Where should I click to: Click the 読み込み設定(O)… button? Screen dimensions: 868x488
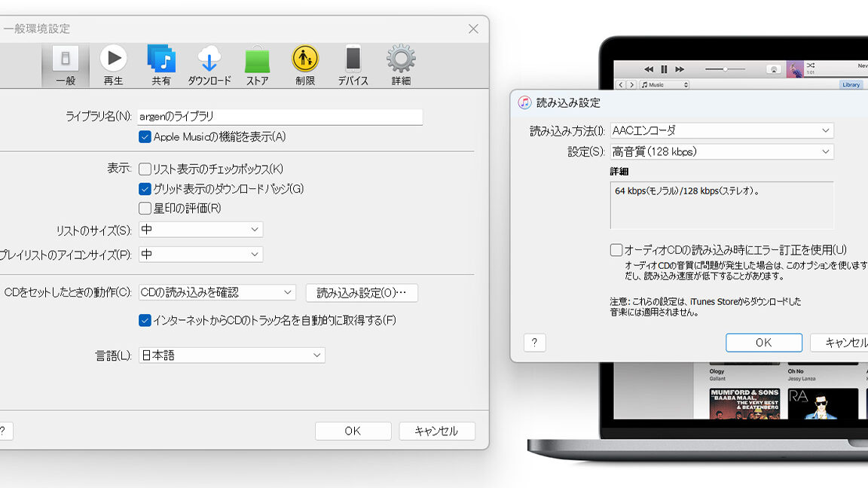362,293
